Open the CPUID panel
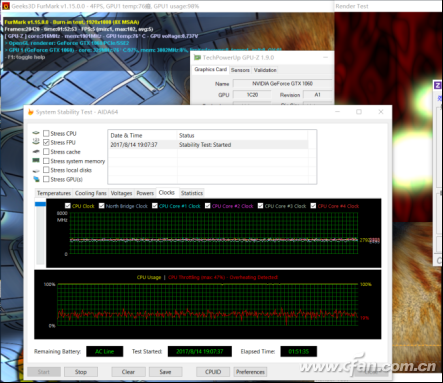The height and width of the screenshot is (383, 443). (213, 372)
